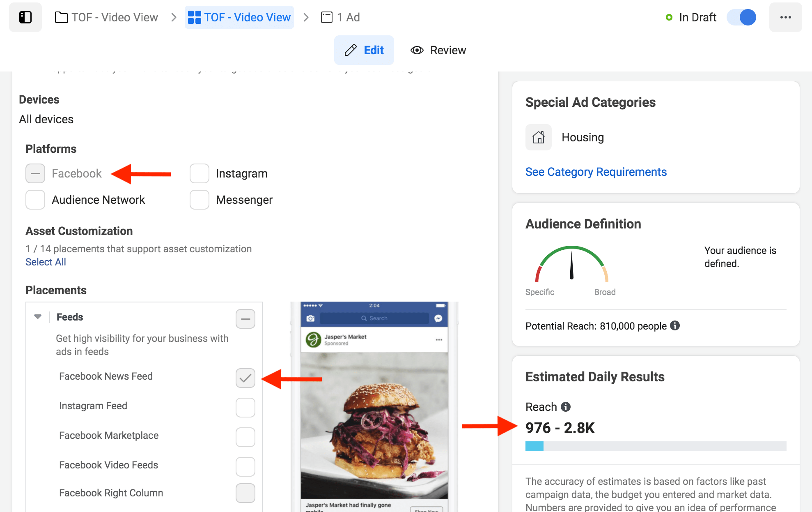Click the three-dot more options icon

coord(787,17)
